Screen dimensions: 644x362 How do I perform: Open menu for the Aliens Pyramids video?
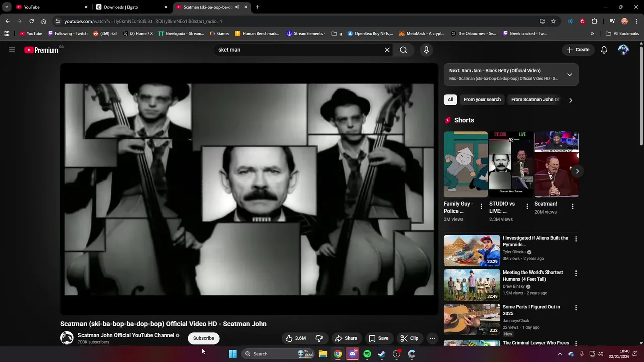tap(576, 239)
